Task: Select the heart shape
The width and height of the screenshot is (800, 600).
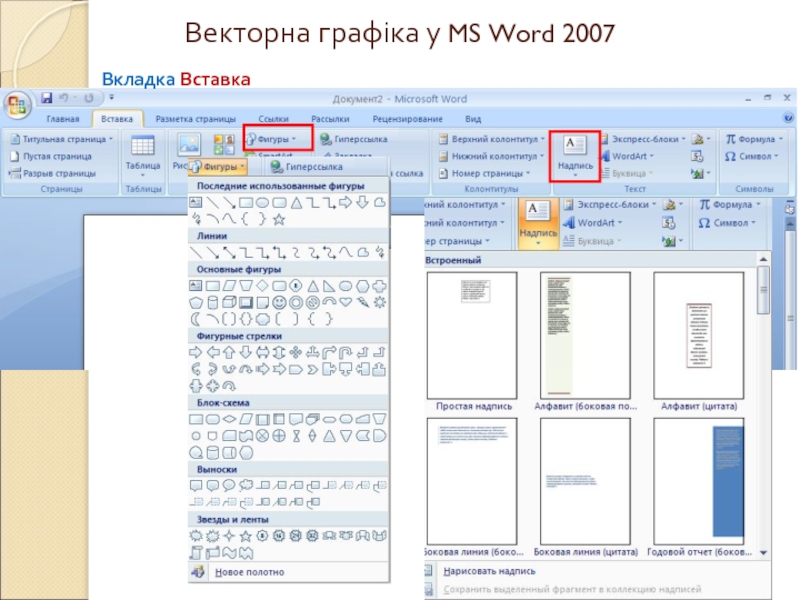Action: pos(345,302)
